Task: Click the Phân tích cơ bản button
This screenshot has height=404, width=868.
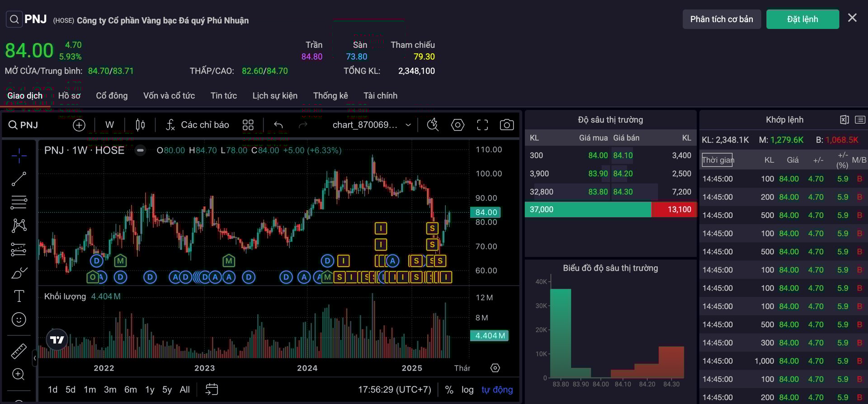Action: click(722, 19)
